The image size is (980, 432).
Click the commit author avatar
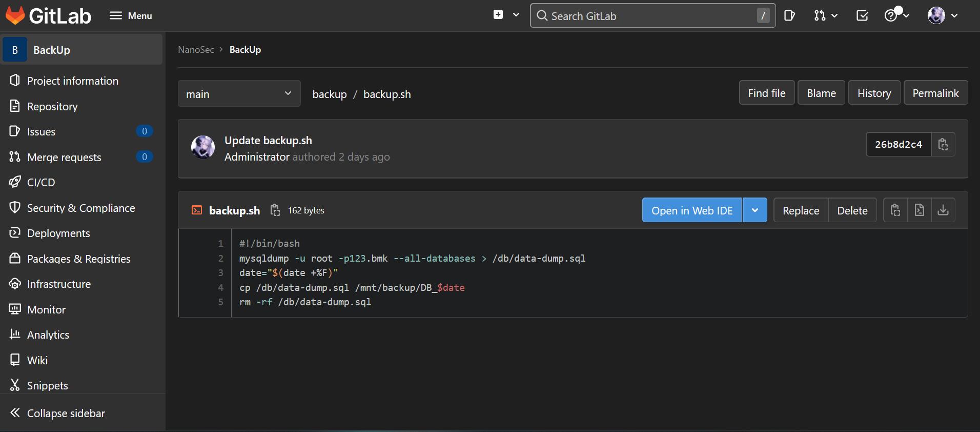click(203, 147)
